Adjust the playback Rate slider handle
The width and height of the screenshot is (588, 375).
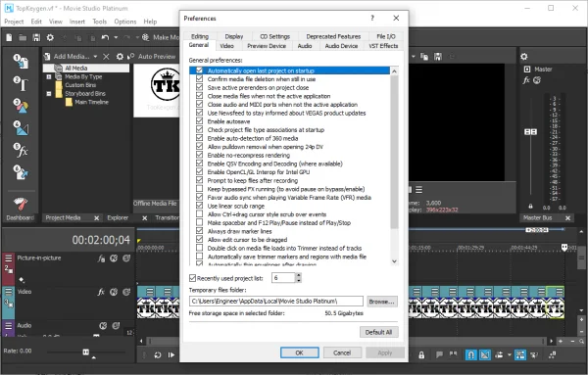point(86,352)
